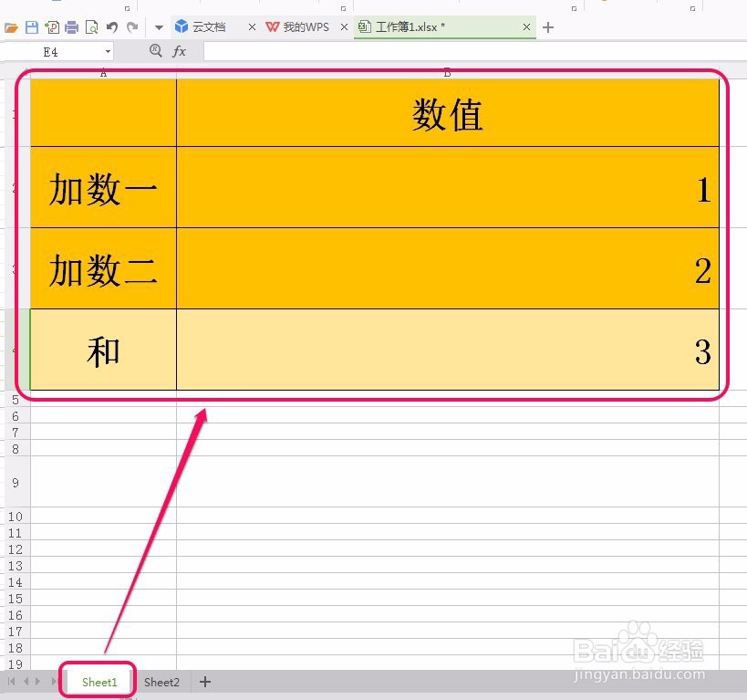Print the current worksheet
The height and width of the screenshot is (700, 747).
click(73, 27)
